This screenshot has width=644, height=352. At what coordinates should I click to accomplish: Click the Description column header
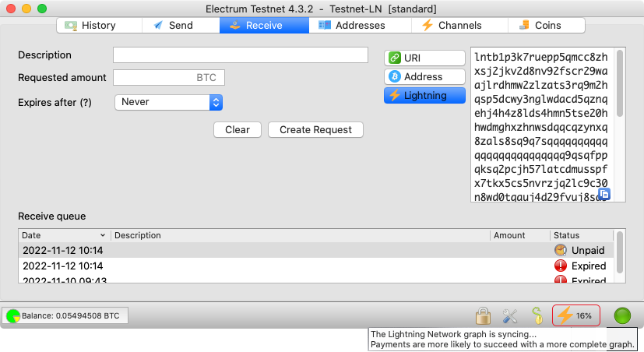pyautogui.click(x=301, y=235)
